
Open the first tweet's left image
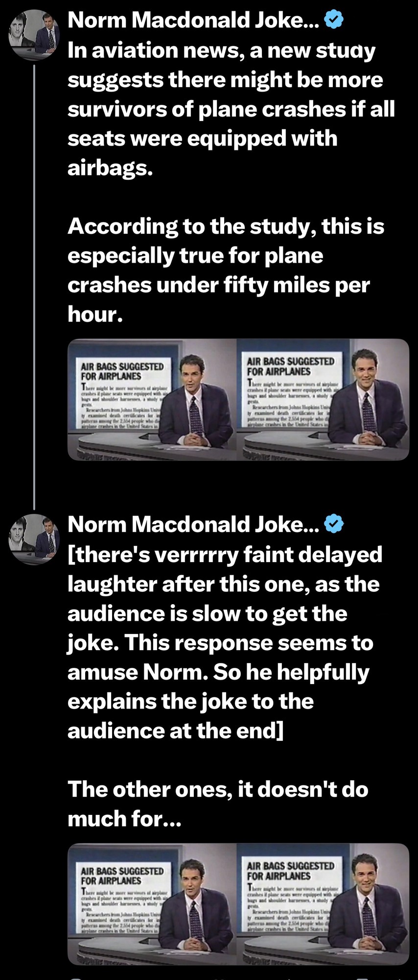[152, 399]
